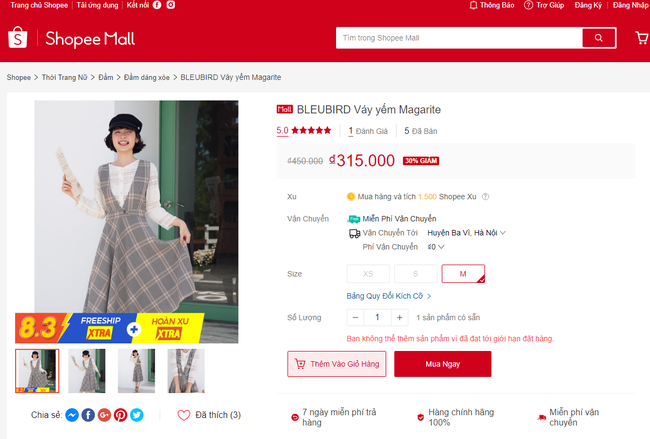The height and width of the screenshot is (439, 650).
Task: Select second product thumbnail
Action: (x=87, y=371)
